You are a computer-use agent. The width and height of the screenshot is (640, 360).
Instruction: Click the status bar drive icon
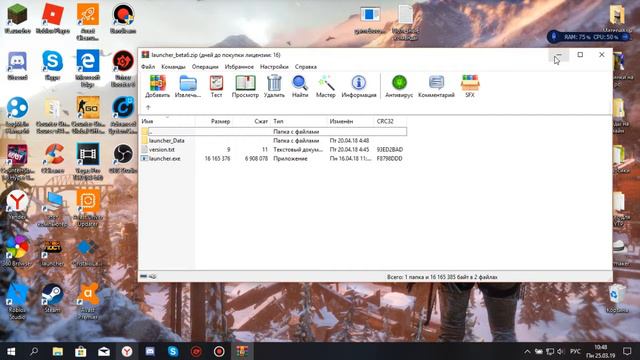(x=144, y=276)
